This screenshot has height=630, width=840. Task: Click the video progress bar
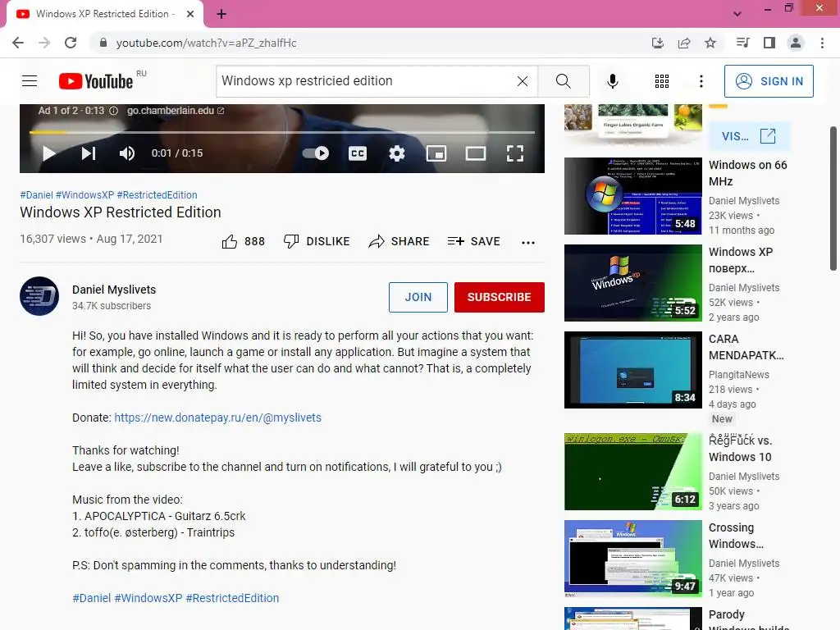[282, 132]
